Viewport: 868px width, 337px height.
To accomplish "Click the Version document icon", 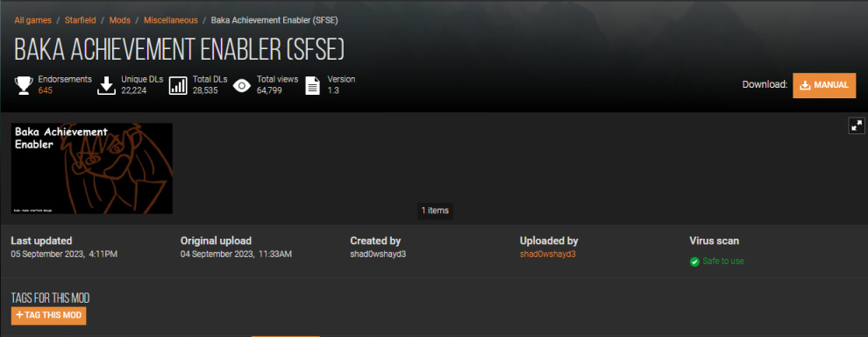I will pos(313,85).
